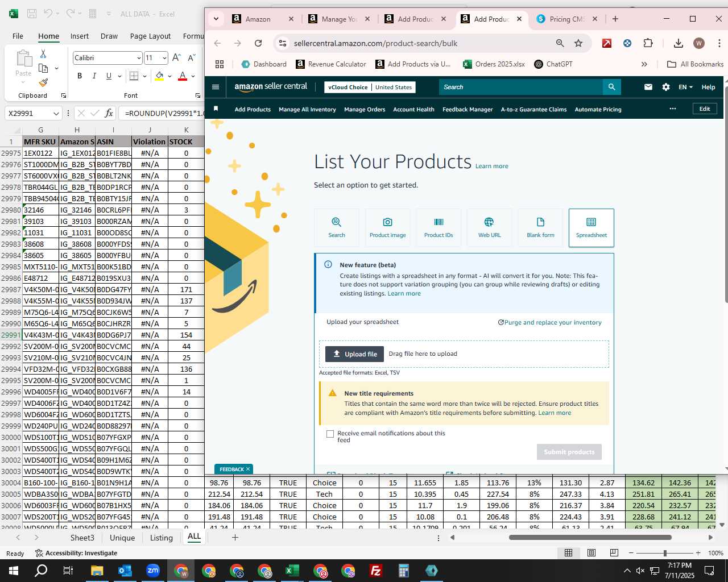This screenshot has width=728, height=582.
Task: Open the Seller Central hamburger menu
Action: tap(216, 87)
